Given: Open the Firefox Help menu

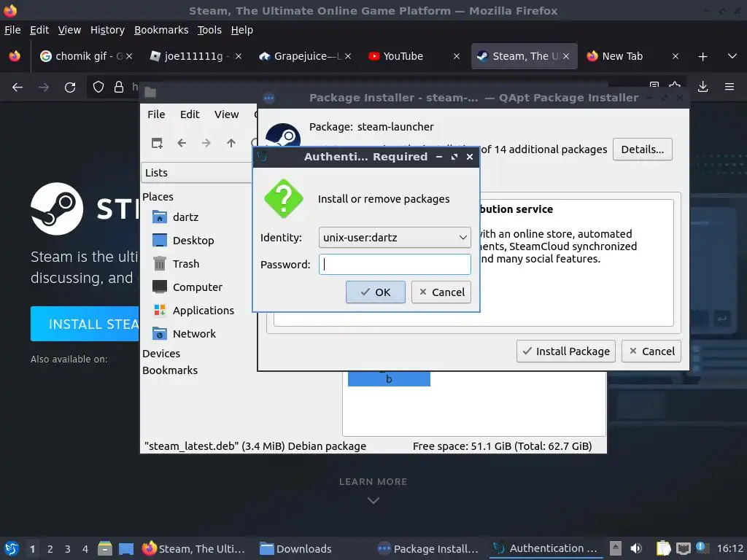Looking at the screenshot, I should coord(241,30).
